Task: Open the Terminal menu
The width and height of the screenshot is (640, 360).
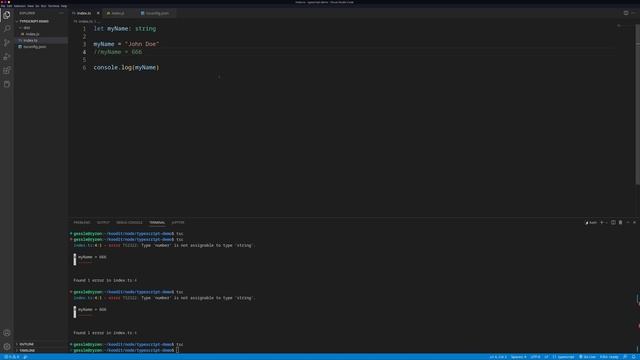Action: (53, 6)
